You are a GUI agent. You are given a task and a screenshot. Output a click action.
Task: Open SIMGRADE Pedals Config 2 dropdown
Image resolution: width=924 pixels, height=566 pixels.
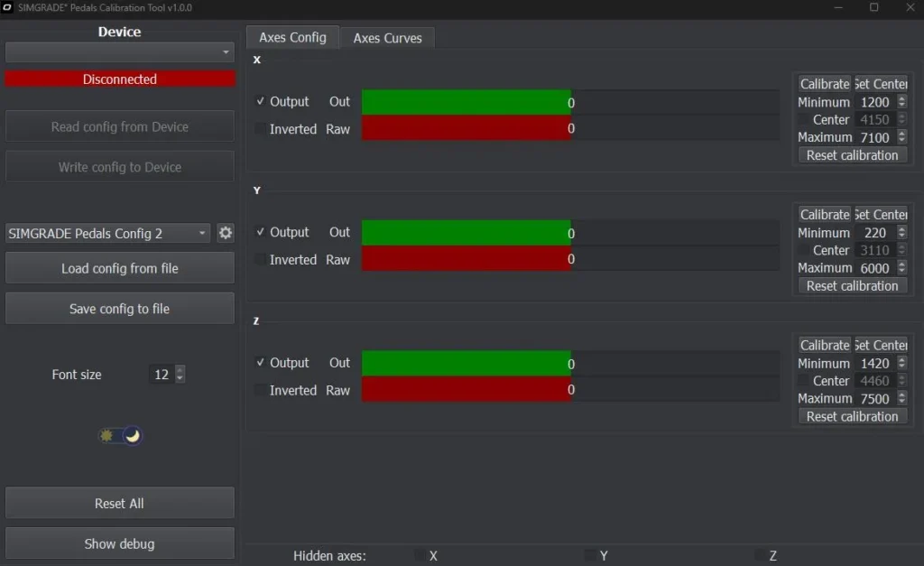[107, 233]
